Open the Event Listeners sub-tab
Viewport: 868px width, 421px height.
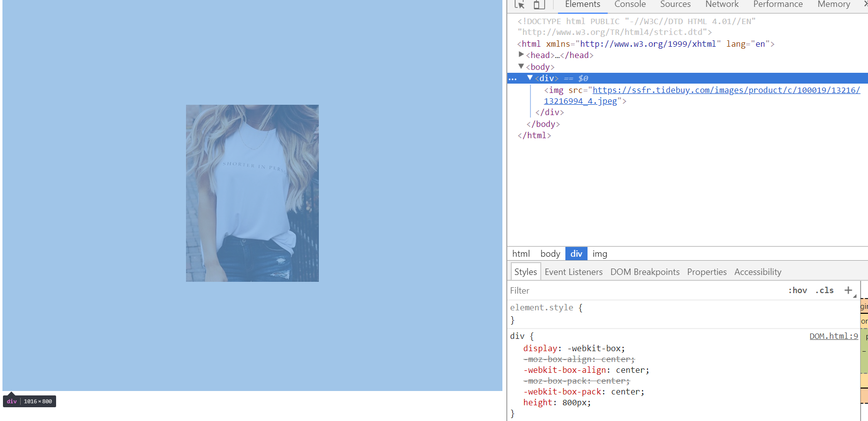(x=573, y=272)
